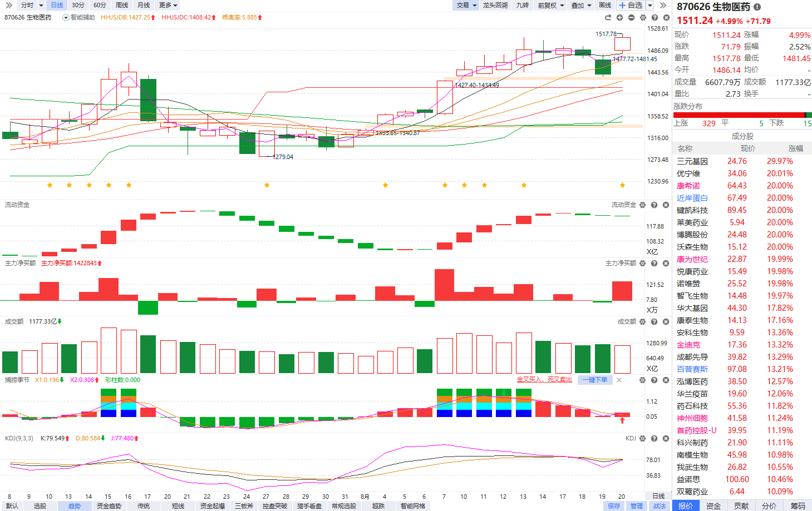The width and height of the screenshot is (812, 511).
Task: Open the 交易 trade dropdown
Action: click(x=466, y=5)
